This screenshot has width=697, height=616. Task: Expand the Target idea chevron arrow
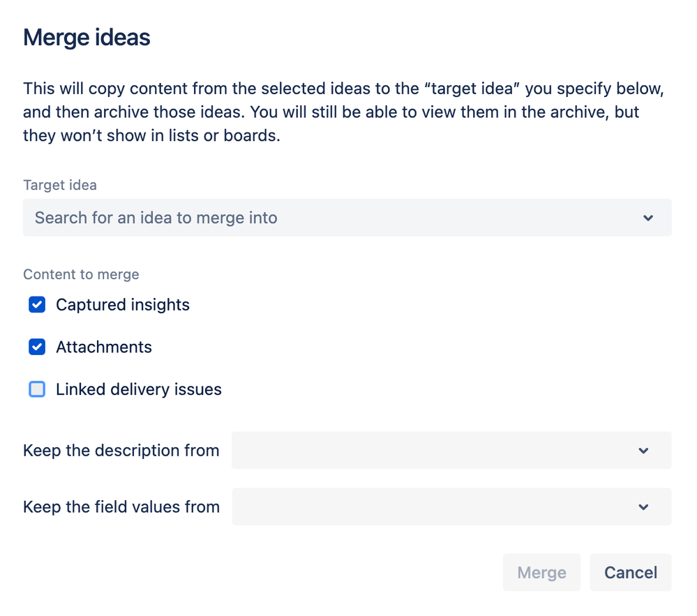click(648, 218)
